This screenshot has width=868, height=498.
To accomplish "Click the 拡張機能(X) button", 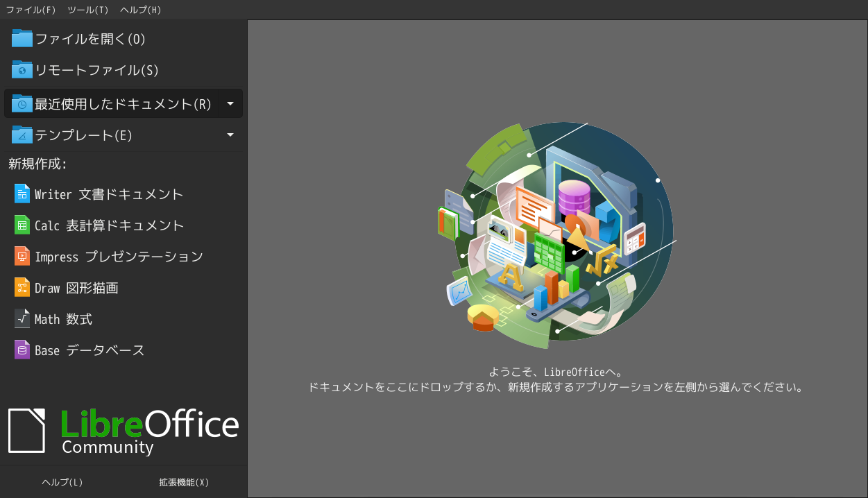I will coord(184,482).
